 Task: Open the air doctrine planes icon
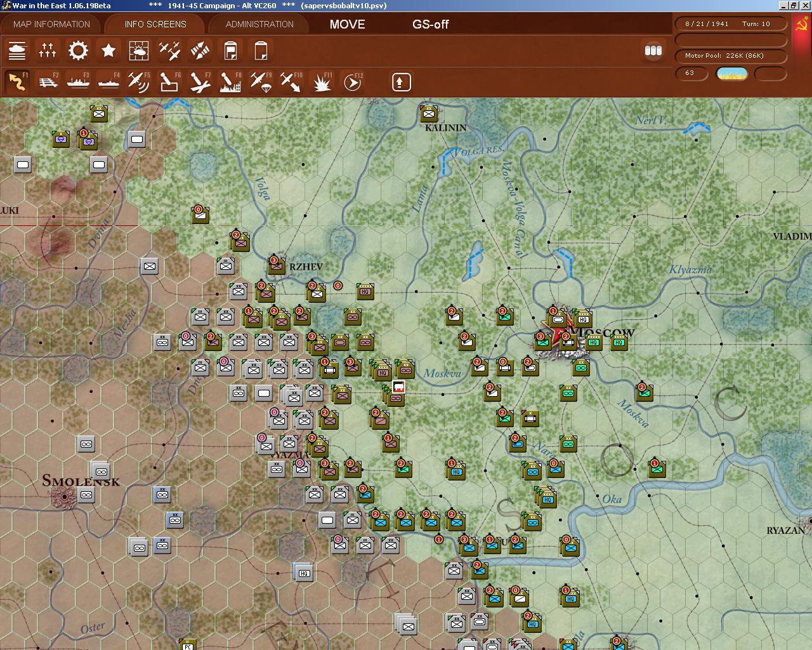click(169, 50)
